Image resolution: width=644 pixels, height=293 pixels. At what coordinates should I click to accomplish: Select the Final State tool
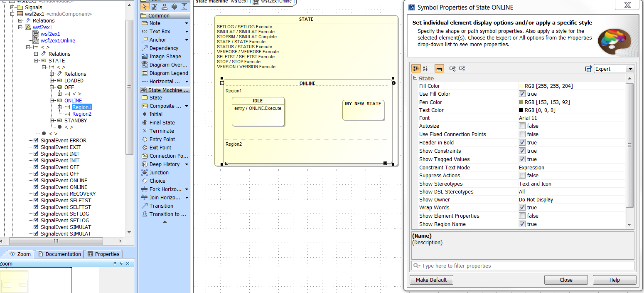click(162, 123)
